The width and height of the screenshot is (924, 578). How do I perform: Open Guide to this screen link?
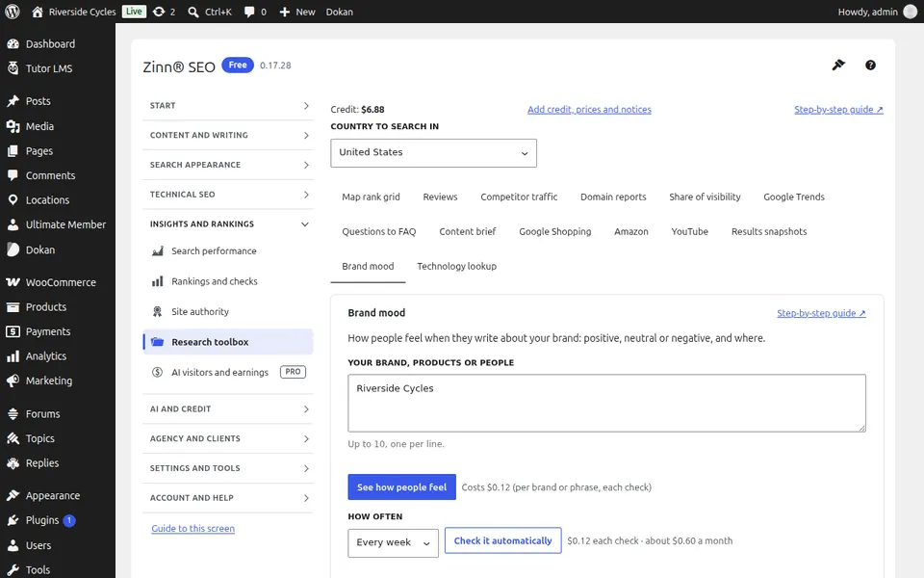coord(192,529)
